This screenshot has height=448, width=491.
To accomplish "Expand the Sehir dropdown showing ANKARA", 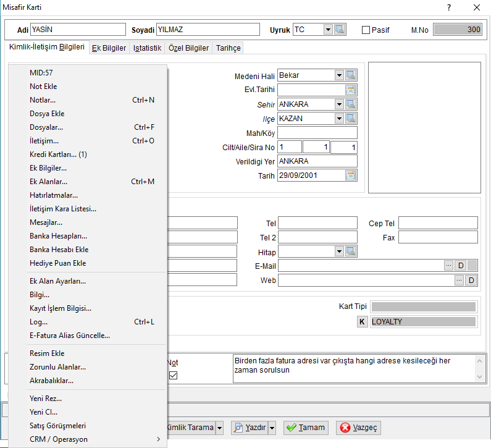I will (x=340, y=104).
